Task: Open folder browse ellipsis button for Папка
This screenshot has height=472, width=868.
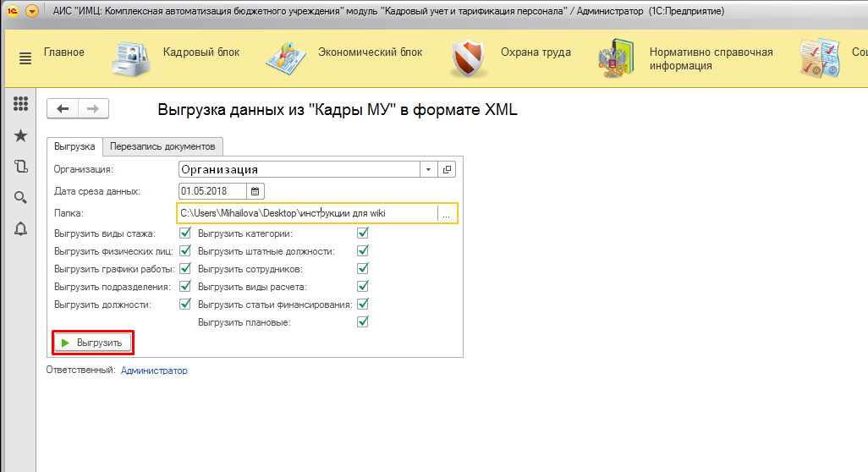Action: pos(446,214)
